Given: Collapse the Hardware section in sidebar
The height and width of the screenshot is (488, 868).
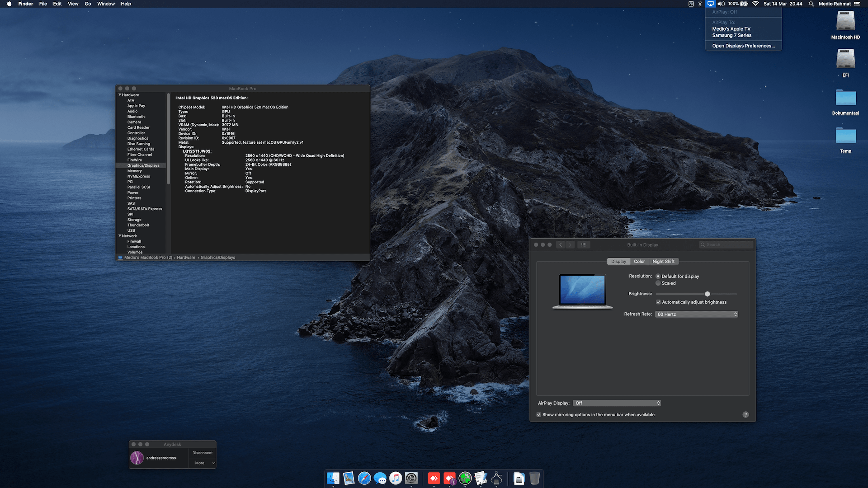Looking at the screenshot, I should click(x=120, y=95).
